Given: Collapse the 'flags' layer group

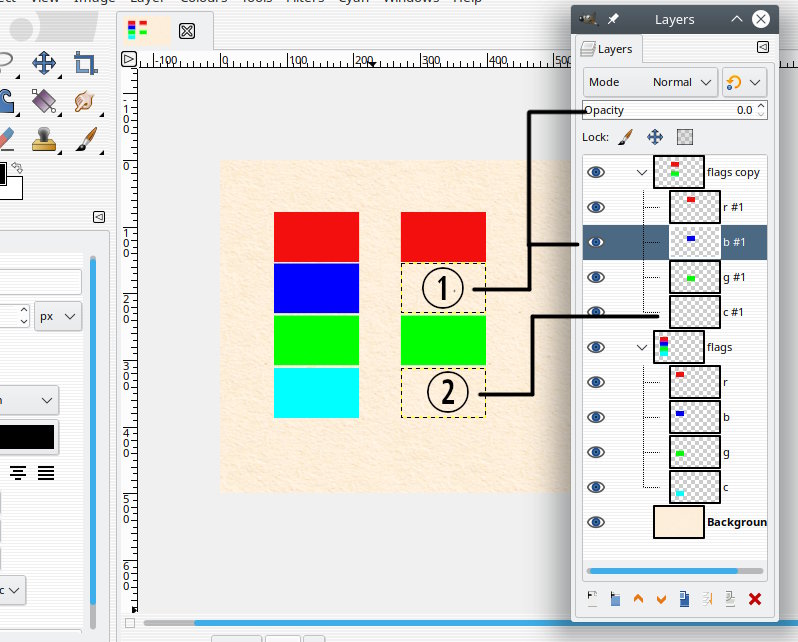Looking at the screenshot, I should tap(642, 347).
